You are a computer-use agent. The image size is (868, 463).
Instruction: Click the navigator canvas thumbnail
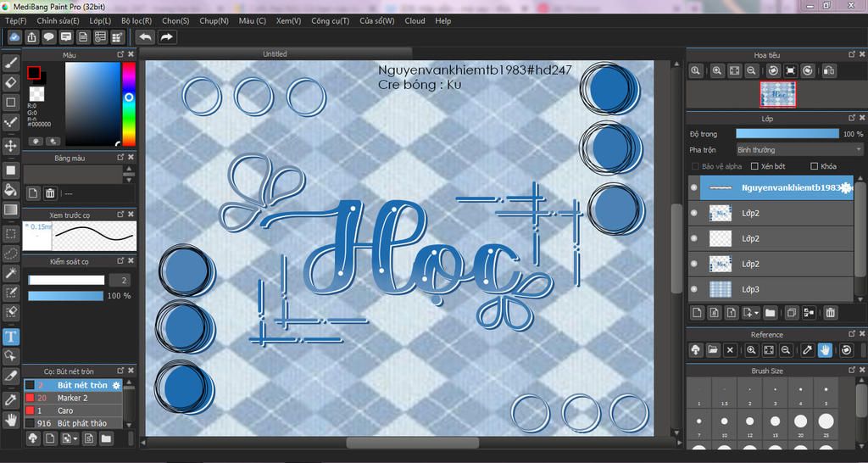(778, 94)
